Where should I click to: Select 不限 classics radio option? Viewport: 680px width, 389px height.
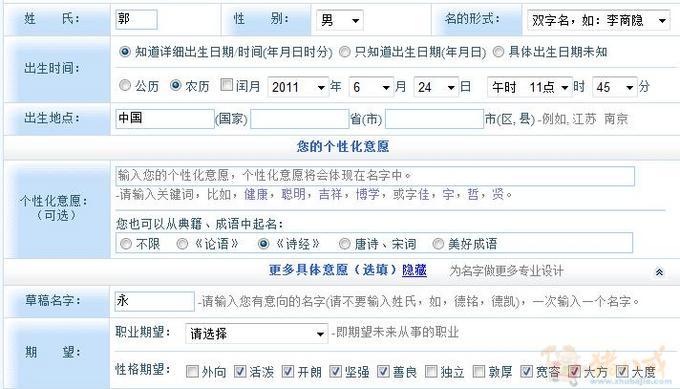pos(126,244)
